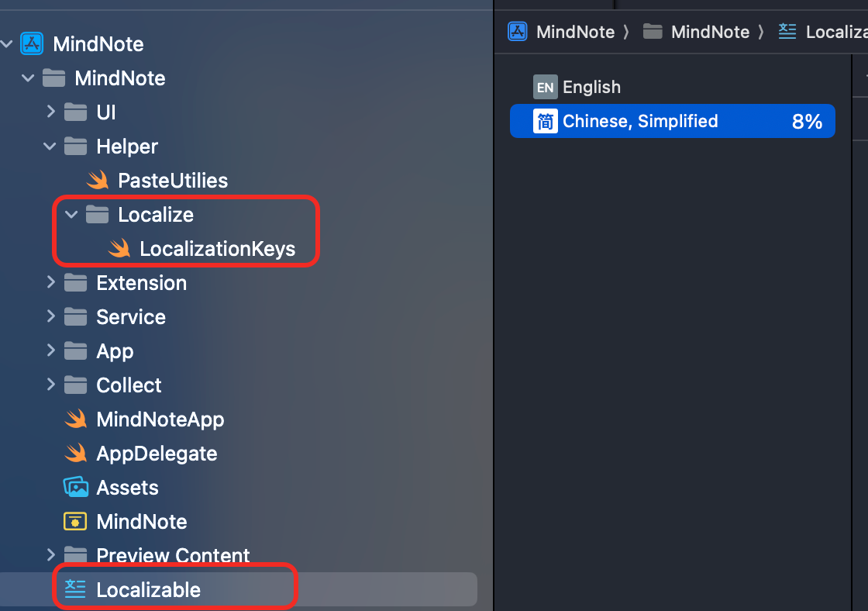Expand the Extension folder
Image resolution: width=868 pixels, height=611 pixels.
[x=51, y=282]
